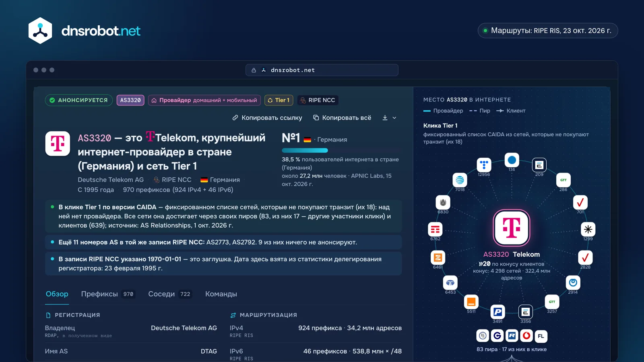The image size is (644, 362).
Task: Click the Telekom T logo beside the heading
Action: click(58, 144)
